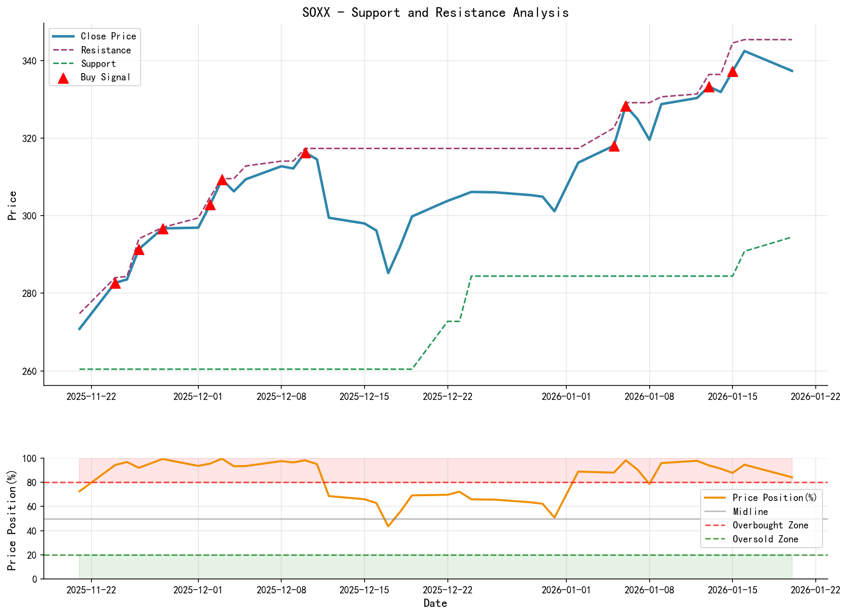Select the Close Price line sample in the legend
The image size is (848, 616).
[x=63, y=36]
